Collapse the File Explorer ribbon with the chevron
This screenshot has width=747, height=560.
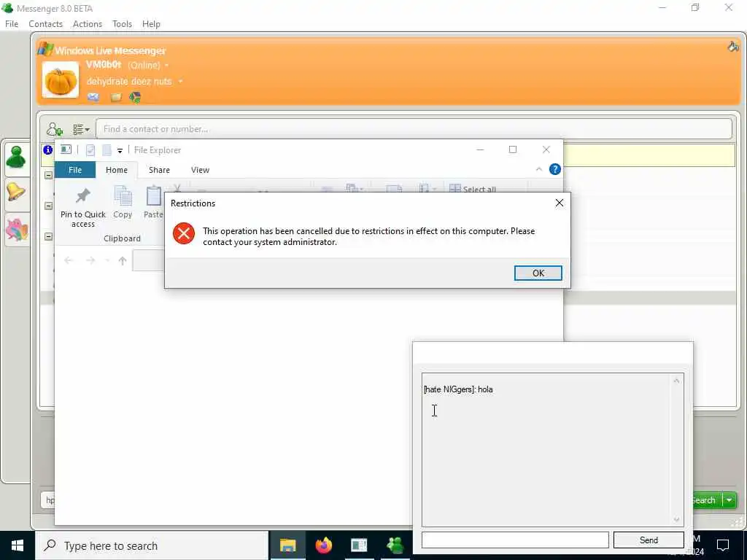tap(539, 169)
